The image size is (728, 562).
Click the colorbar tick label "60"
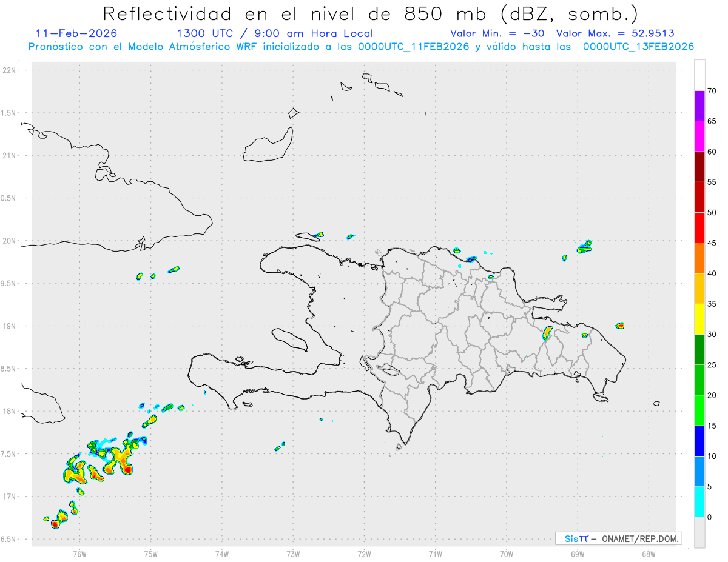point(712,152)
